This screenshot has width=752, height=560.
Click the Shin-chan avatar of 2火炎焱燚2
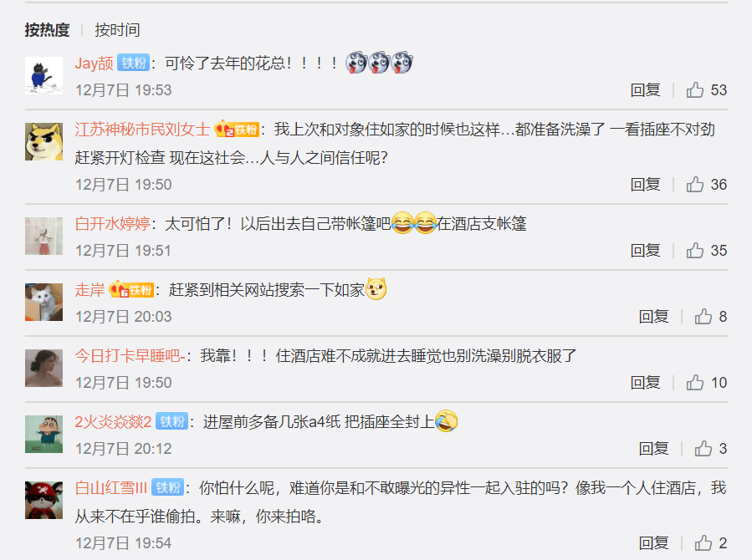tap(43, 435)
